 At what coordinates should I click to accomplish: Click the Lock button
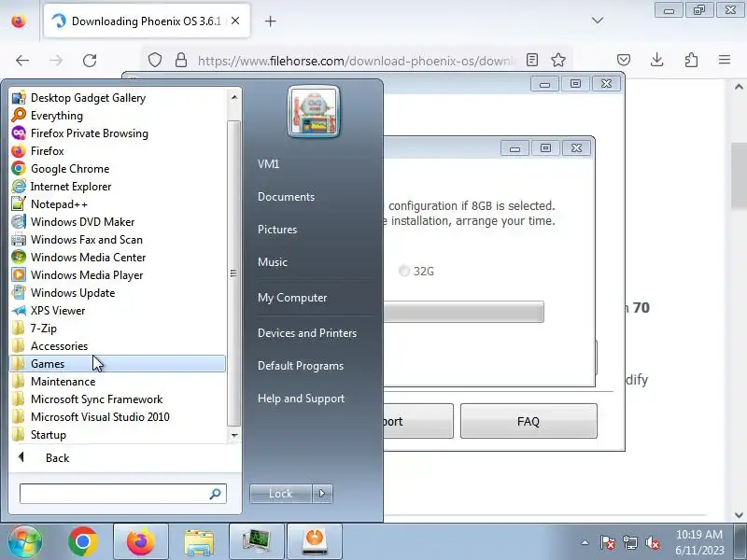point(281,494)
